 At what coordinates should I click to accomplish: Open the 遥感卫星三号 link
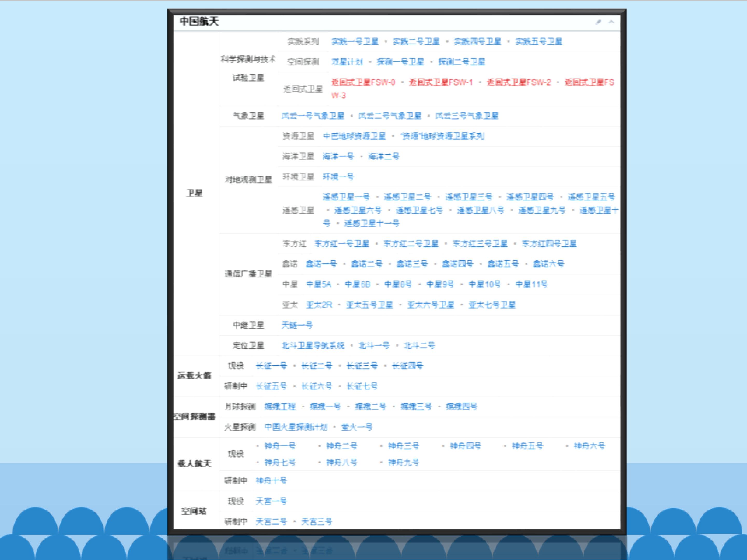coord(469,197)
